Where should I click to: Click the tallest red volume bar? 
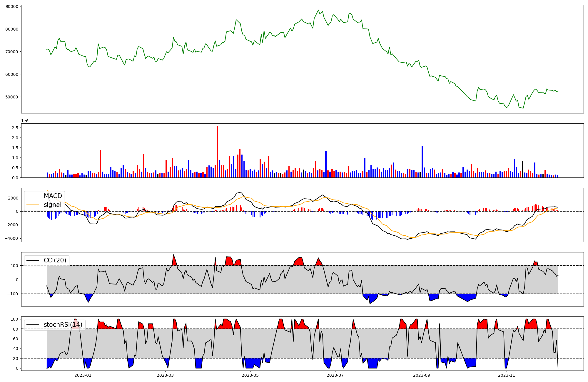point(217,152)
